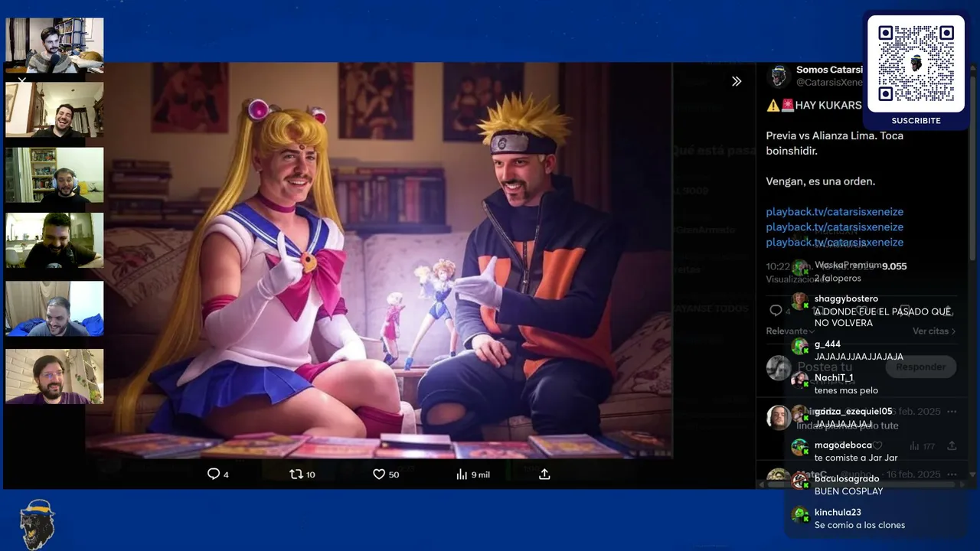The image size is (980, 551).
Task: Click g_444's chat avatar
Action: [800, 347]
